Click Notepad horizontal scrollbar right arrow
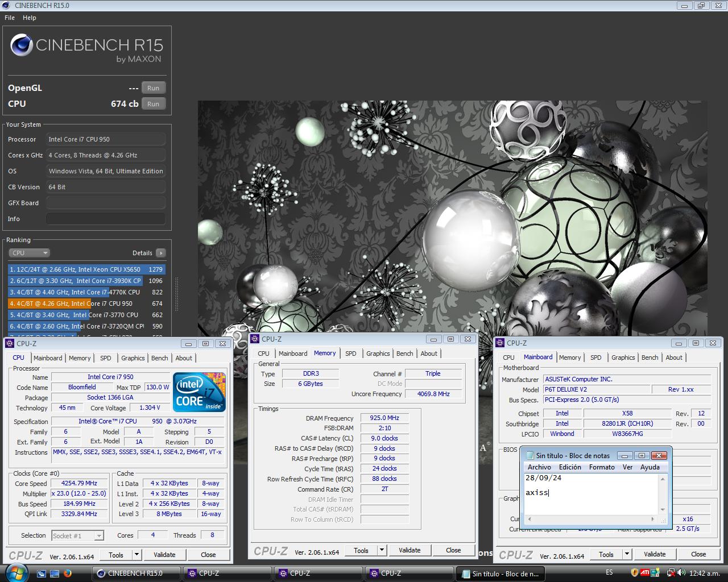The width and height of the screenshot is (728, 582). tap(652, 519)
